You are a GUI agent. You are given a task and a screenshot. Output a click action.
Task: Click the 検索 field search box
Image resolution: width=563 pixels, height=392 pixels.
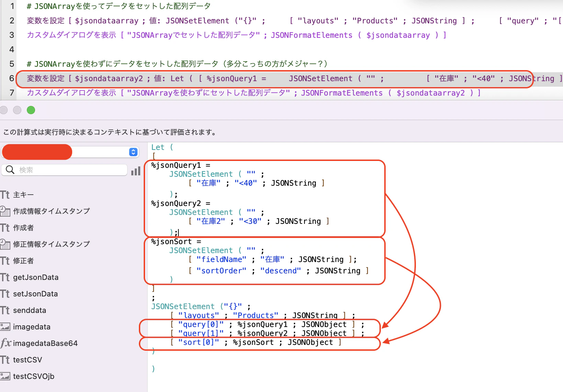click(64, 170)
